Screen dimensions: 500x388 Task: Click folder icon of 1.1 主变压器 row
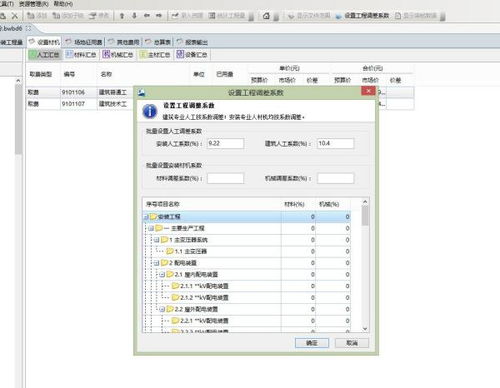point(170,251)
